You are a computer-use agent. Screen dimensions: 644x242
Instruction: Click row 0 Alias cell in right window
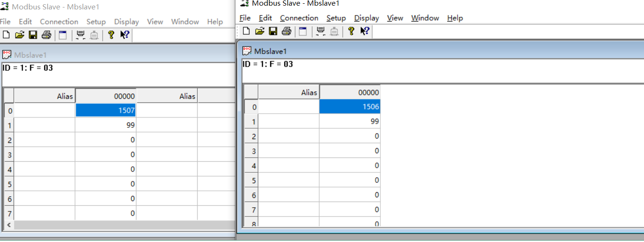pos(289,107)
